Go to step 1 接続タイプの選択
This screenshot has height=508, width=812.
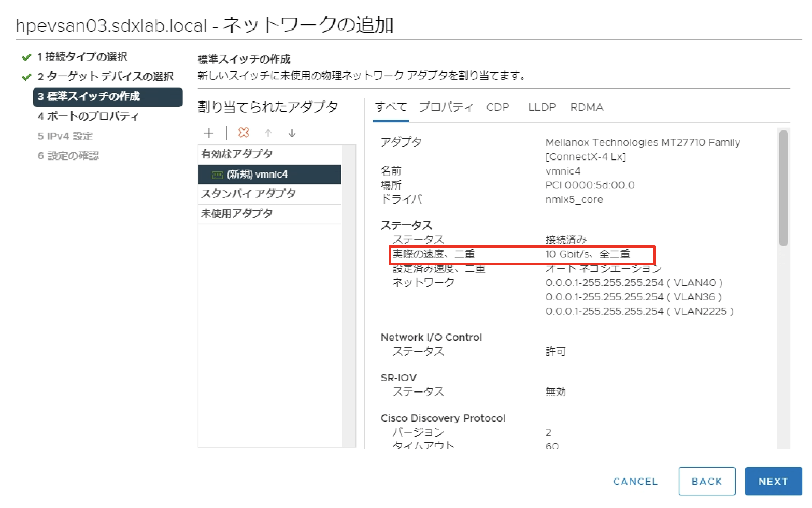point(82,57)
